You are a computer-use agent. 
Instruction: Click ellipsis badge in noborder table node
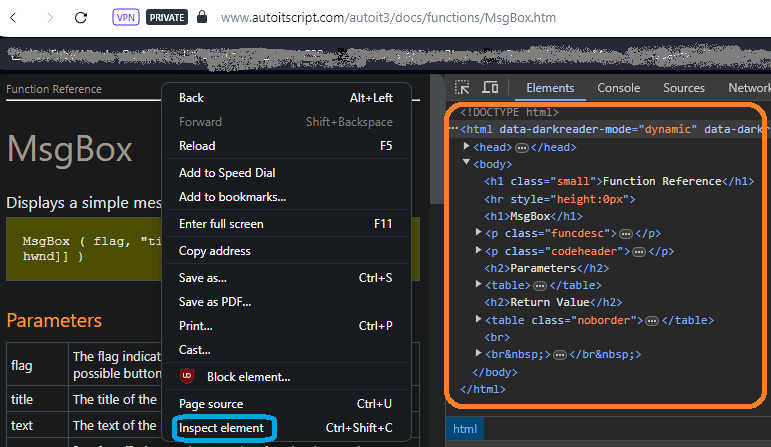pos(652,321)
